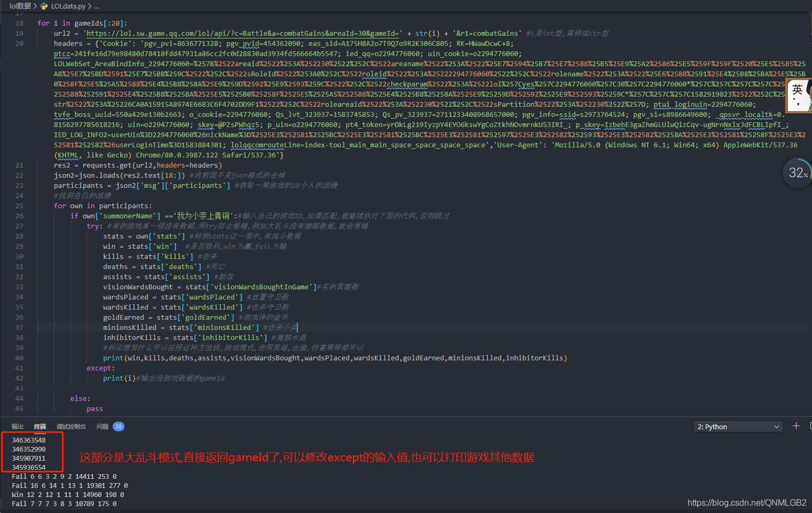Click the participants = json2['msg']['participants'] code
The height and width of the screenshot is (513, 812).
point(143,185)
